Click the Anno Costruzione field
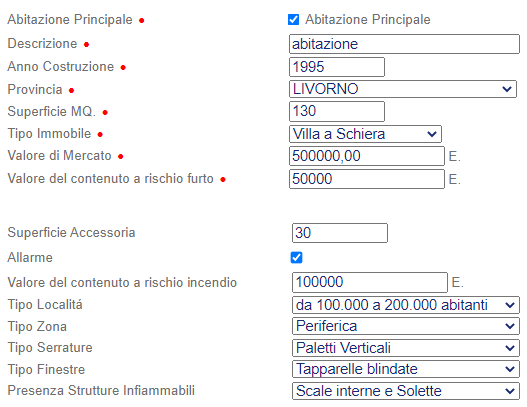Screen dimensions: 527x407 tap(337, 67)
